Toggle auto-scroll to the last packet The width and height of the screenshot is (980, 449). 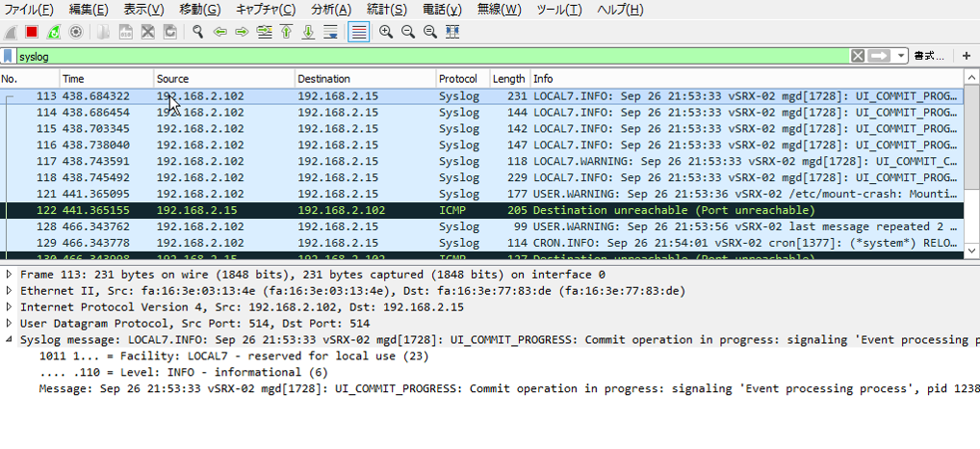(330, 32)
